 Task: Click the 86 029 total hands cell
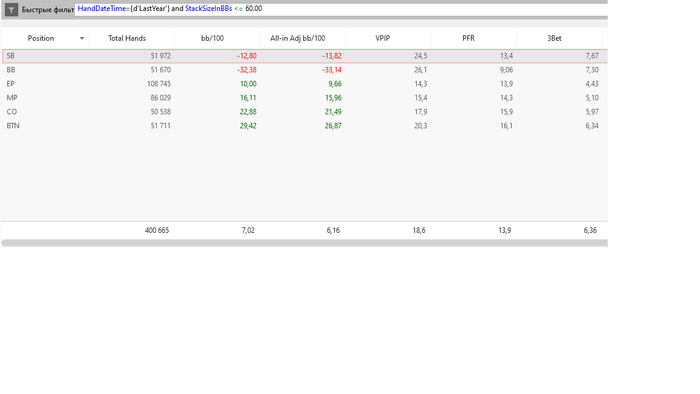160,98
